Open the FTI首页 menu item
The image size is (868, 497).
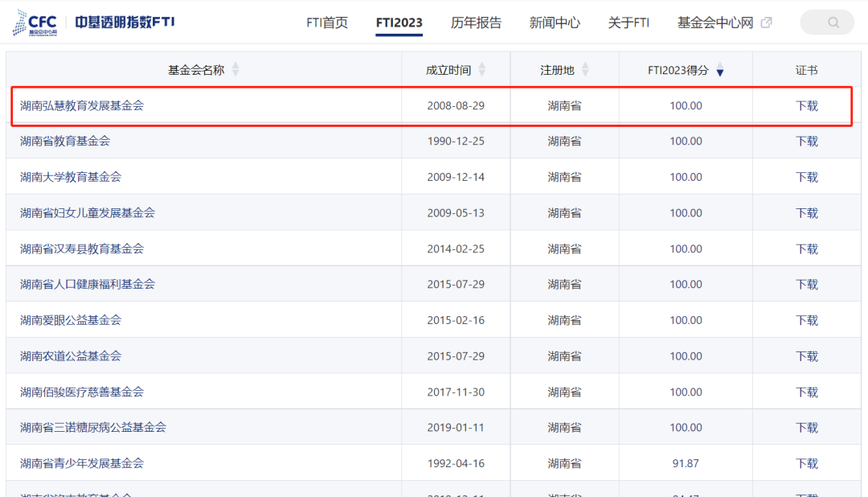(x=327, y=23)
